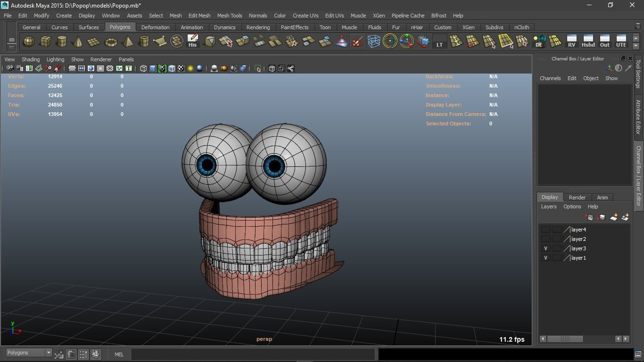Viewport: 644px width, 362px height.
Task: Click the move layer up icon
Action: click(x=589, y=217)
